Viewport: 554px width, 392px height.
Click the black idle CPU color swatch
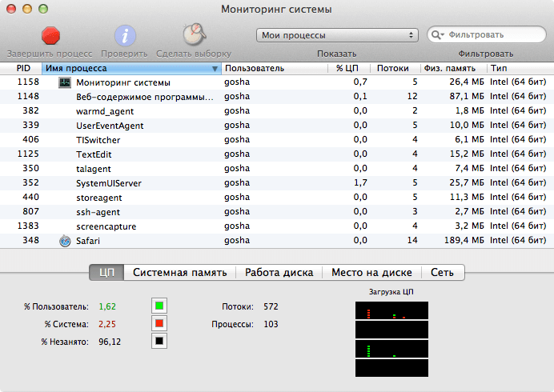[159, 341]
